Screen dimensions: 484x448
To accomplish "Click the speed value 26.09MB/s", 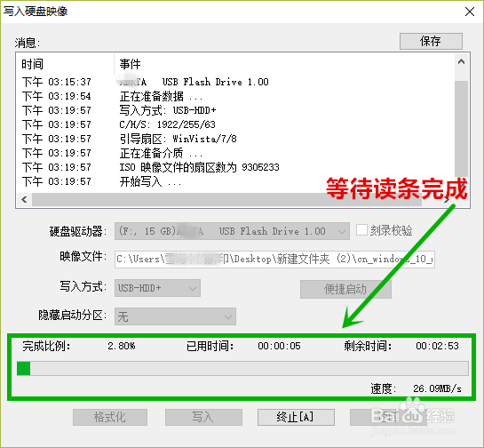I will coord(437,388).
